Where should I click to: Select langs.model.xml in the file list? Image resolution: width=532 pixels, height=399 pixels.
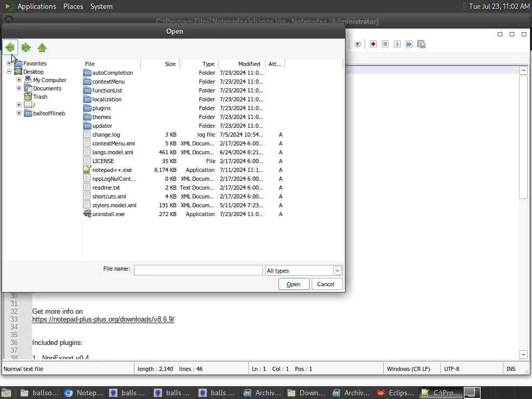(x=113, y=152)
